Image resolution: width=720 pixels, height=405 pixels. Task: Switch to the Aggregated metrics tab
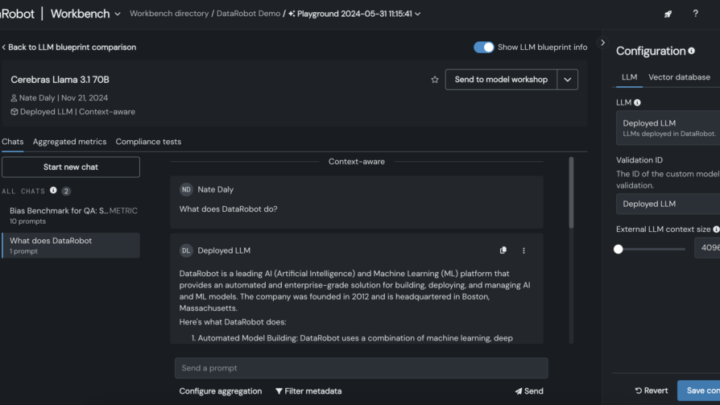pyautogui.click(x=69, y=142)
